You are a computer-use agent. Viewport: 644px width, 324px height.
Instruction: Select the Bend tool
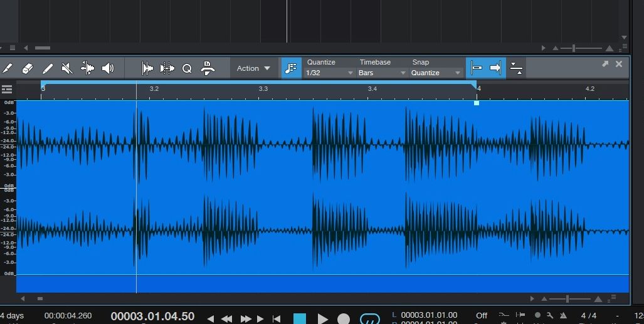coord(88,68)
